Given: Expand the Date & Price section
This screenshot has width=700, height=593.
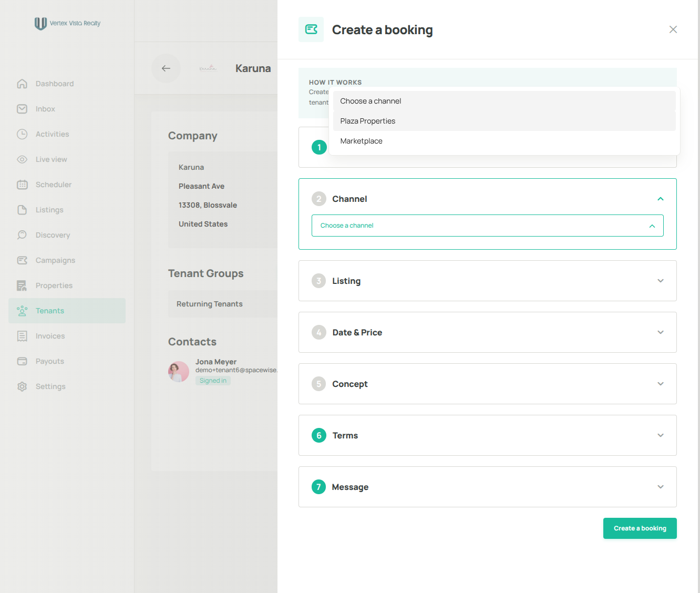Looking at the screenshot, I should 488,332.
